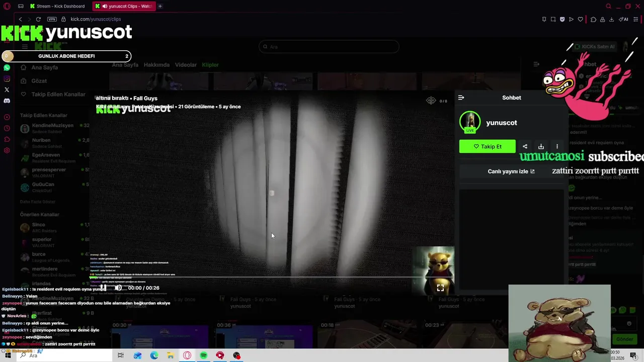Open the Opera AI assistant icon
This screenshot has width=644, height=362.
pos(624,19)
